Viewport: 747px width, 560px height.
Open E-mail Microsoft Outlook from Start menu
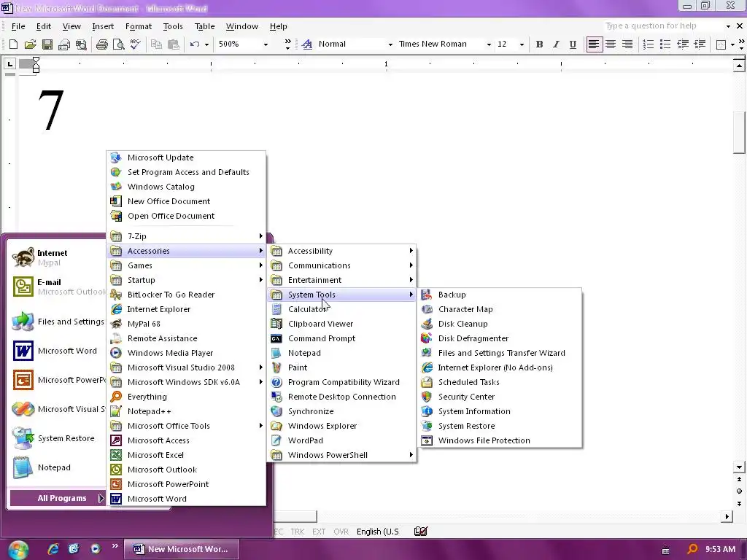coord(57,287)
